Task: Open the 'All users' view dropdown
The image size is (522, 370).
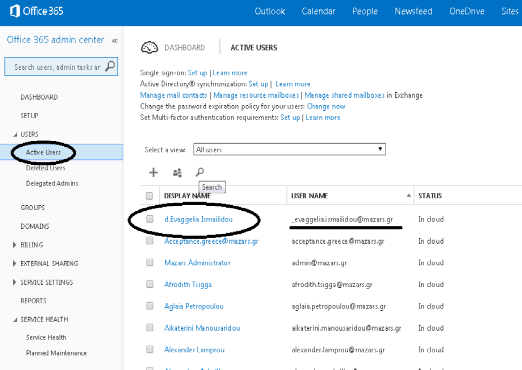Action: click(289, 149)
